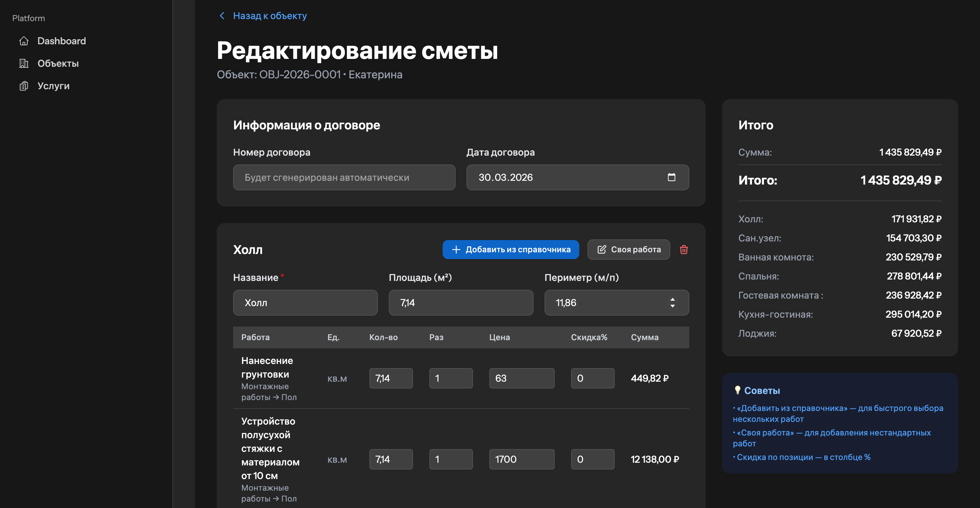Click the Dashboard home icon in sidebar

(24, 41)
